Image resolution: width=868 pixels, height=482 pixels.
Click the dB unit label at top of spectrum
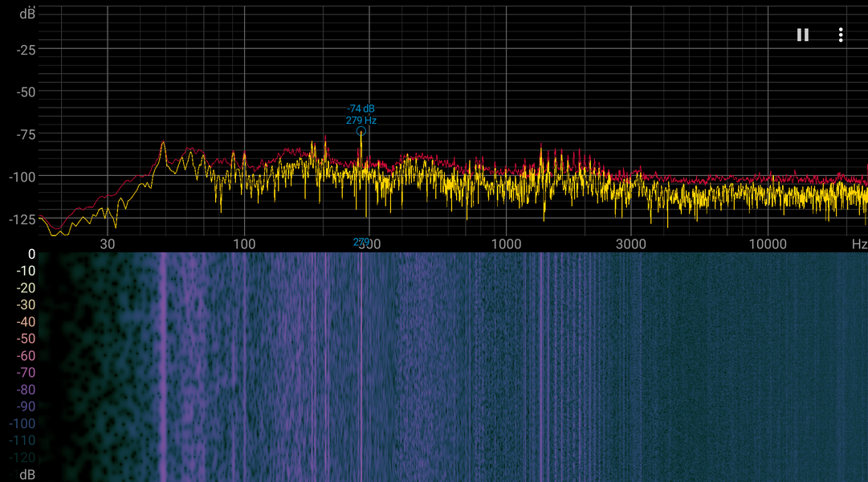click(27, 14)
